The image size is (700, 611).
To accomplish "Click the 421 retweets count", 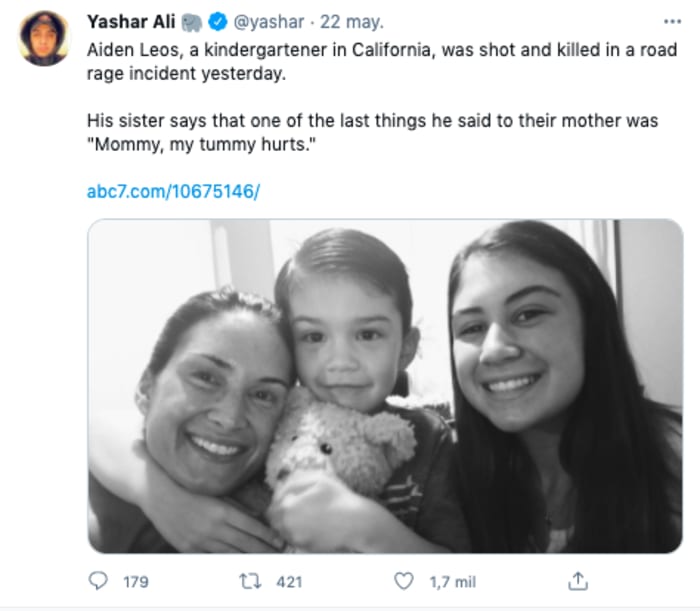I will (x=288, y=581).
